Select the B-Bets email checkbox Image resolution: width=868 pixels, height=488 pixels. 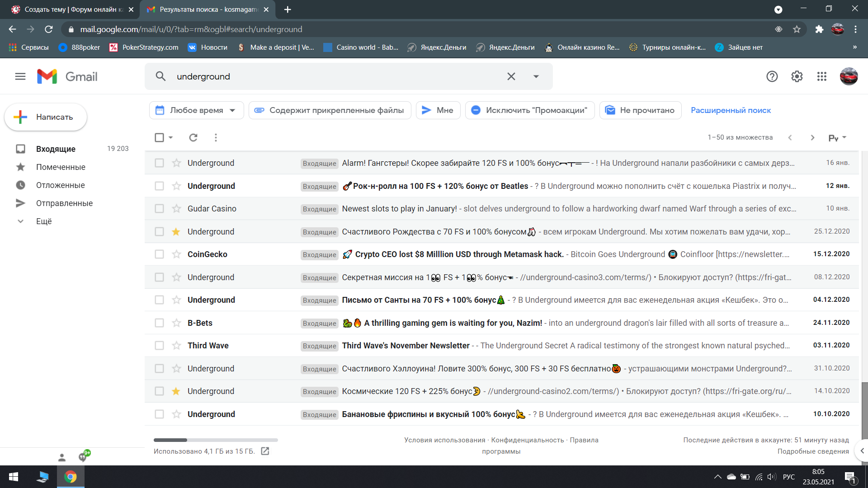(x=159, y=323)
